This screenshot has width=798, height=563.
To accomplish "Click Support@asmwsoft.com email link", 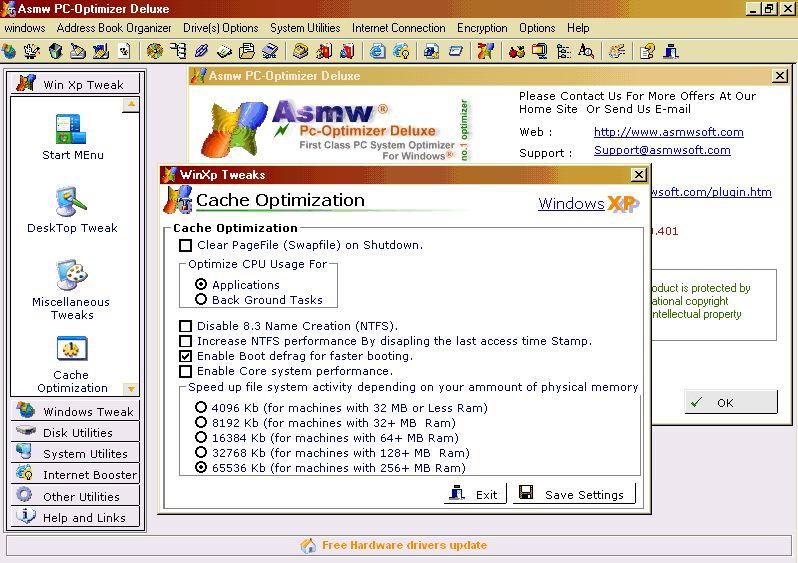I will [x=662, y=150].
